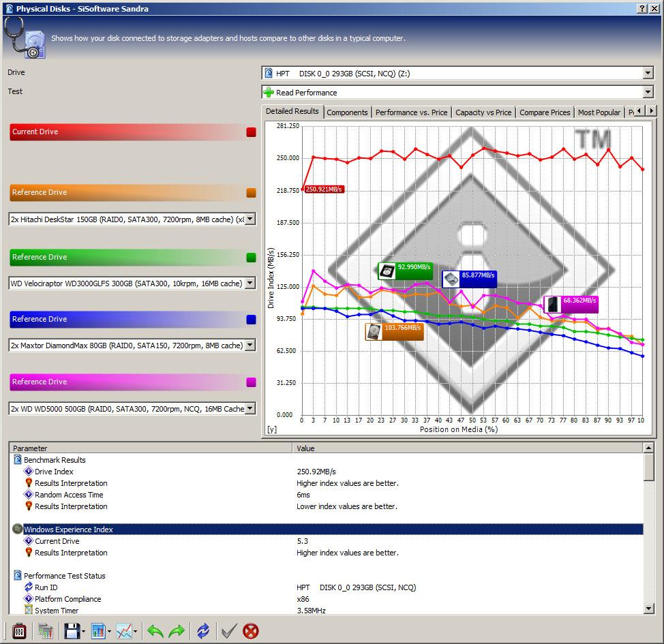Click the magenta Reference Drive color swatch

point(251,382)
